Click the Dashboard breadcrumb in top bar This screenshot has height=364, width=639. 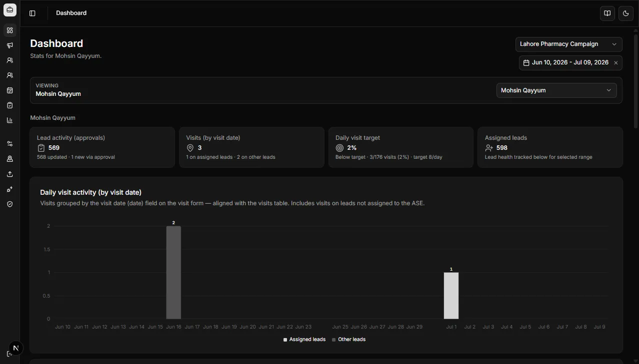[x=71, y=13]
